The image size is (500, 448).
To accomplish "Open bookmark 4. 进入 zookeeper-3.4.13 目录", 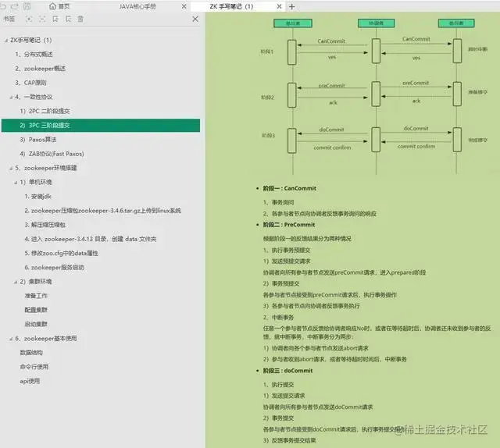I will click(x=91, y=239).
